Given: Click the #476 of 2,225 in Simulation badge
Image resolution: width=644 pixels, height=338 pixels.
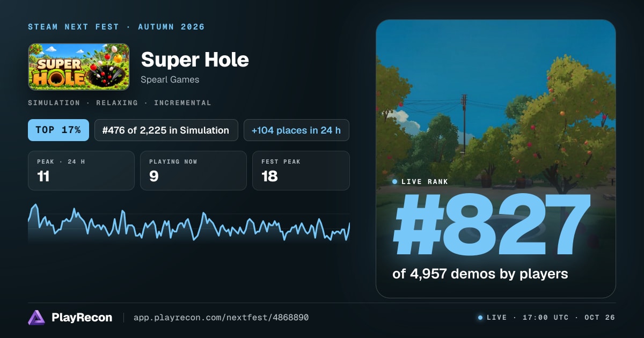Looking at the screenshot, I should click(166, 130).
